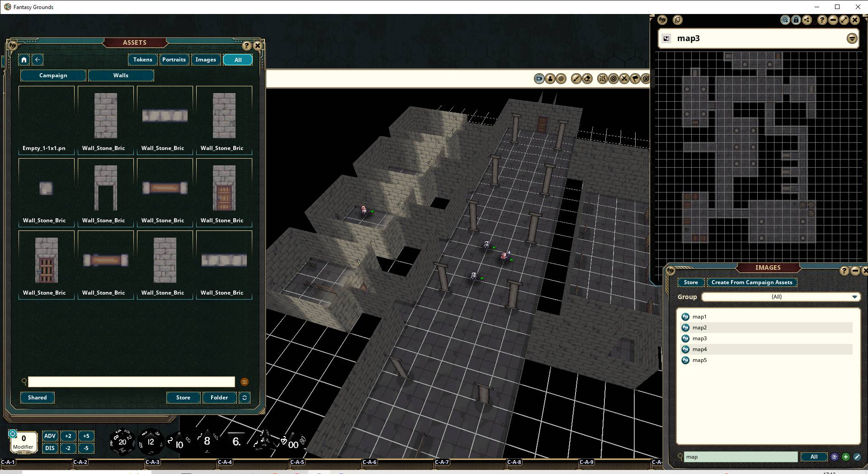Select the selection-arrow tool in image toolbar

pyautogui.click(x=602, y=79)
